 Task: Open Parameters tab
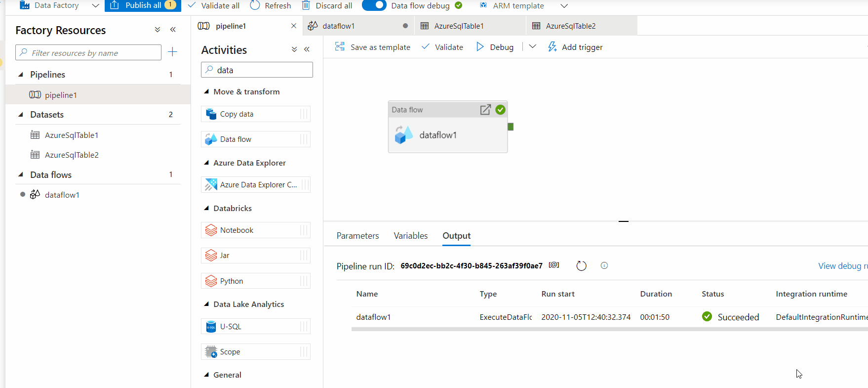(x=357, y=236)
